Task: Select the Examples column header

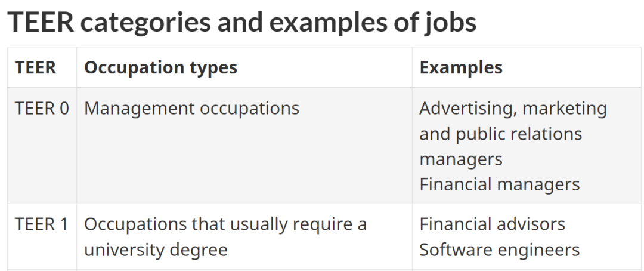Action: (461, 67)
